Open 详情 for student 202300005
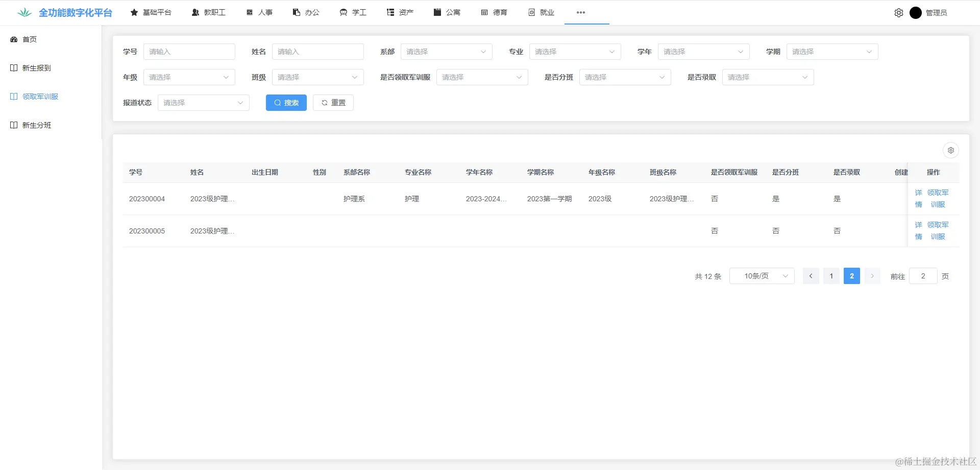This screenshot has height=470, width=980. click(918, 231)
